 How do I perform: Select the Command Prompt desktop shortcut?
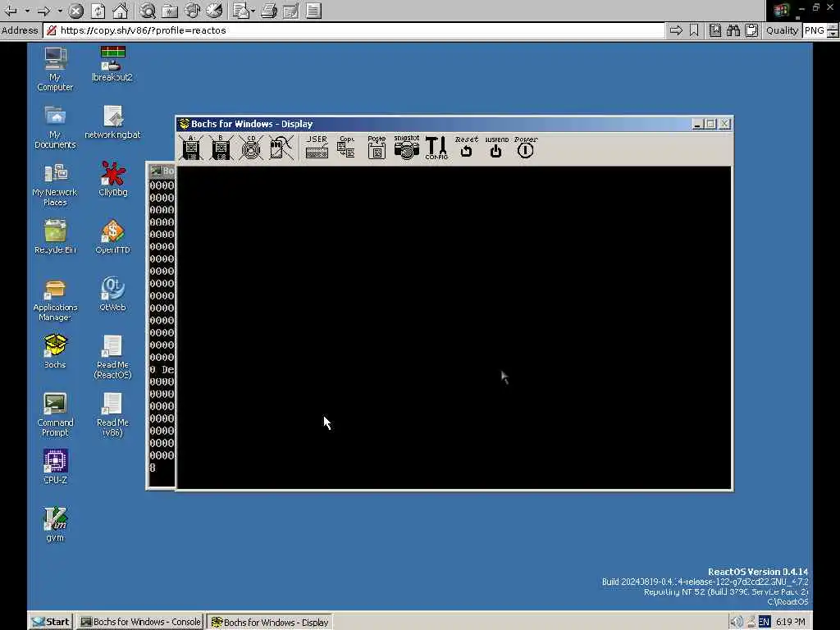click(x=55, y=414)
